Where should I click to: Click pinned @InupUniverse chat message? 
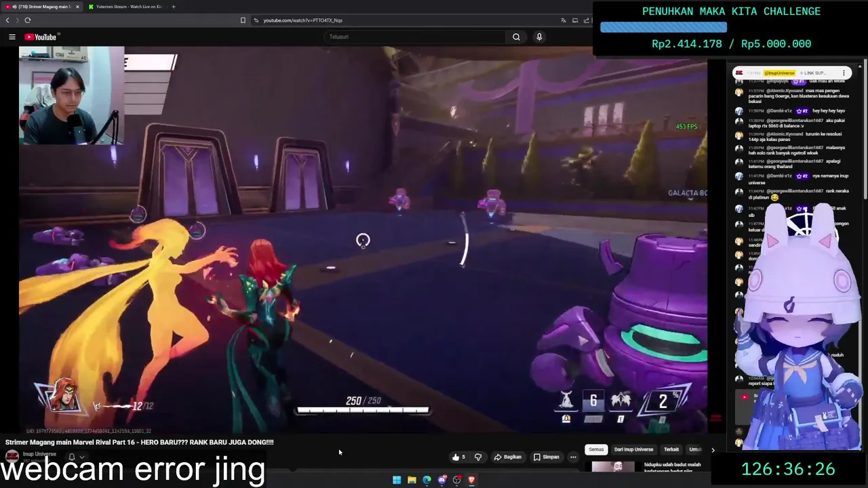click(791, 73)
